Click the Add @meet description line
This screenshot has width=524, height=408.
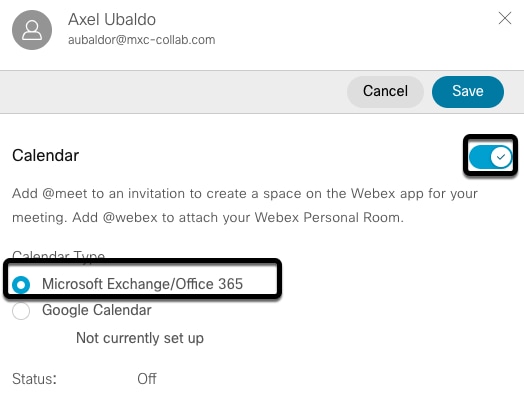click(245, 193)
